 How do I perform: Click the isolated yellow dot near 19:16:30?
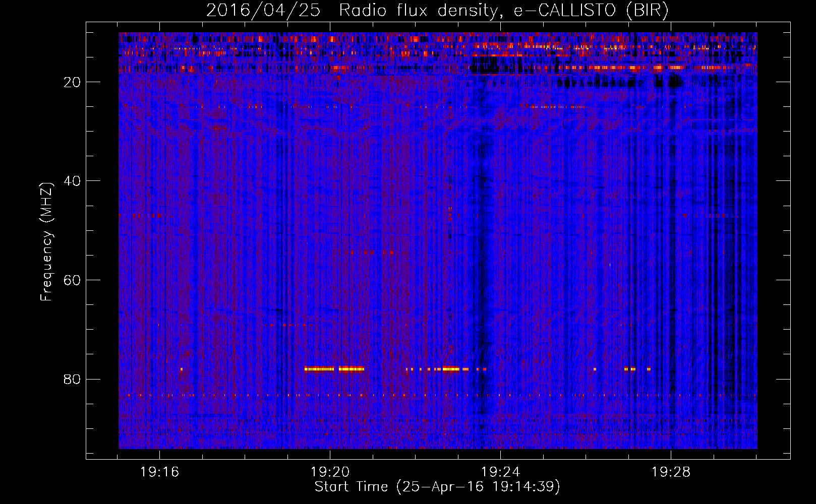coord(181,369)
